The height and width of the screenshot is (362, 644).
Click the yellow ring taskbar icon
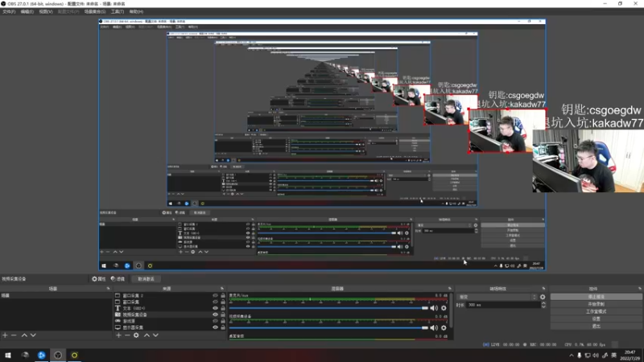click(74, 355)
